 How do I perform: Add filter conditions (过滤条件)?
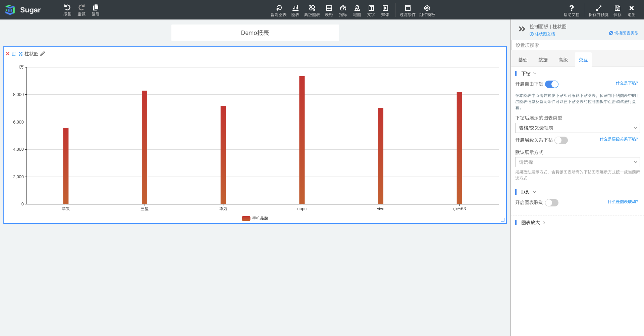coord(408,11)
